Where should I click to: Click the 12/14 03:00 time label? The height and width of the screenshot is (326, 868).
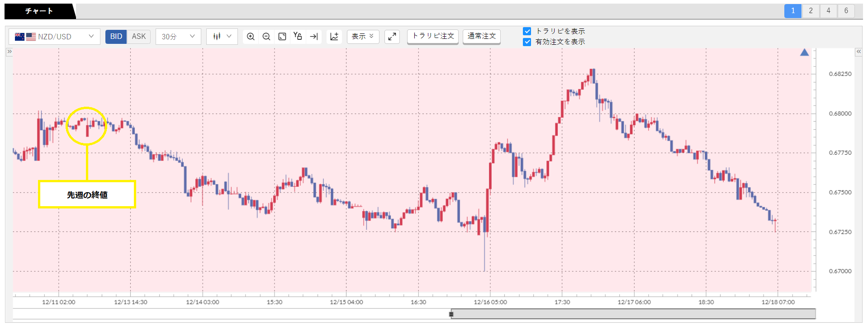[x=203, y=302]
